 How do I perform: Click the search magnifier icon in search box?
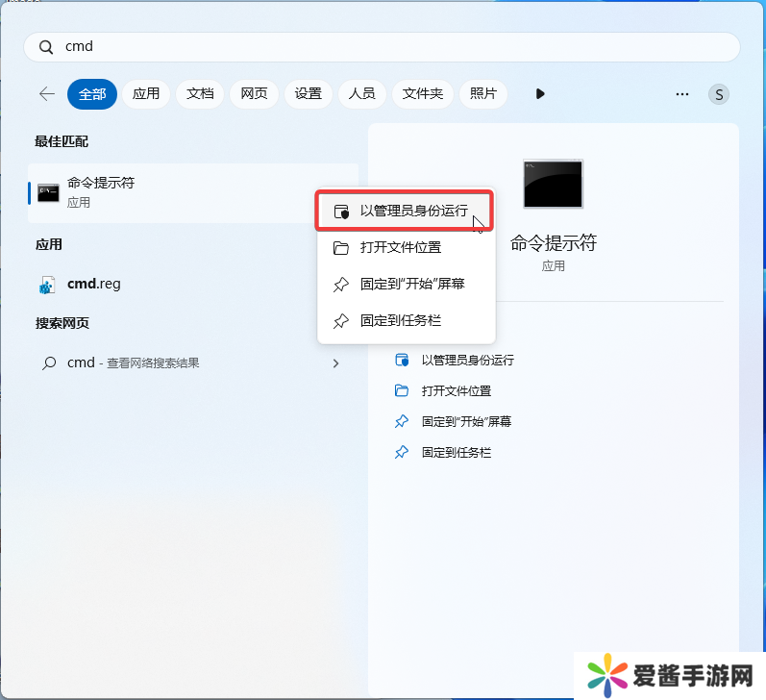[x=46, y=47]
